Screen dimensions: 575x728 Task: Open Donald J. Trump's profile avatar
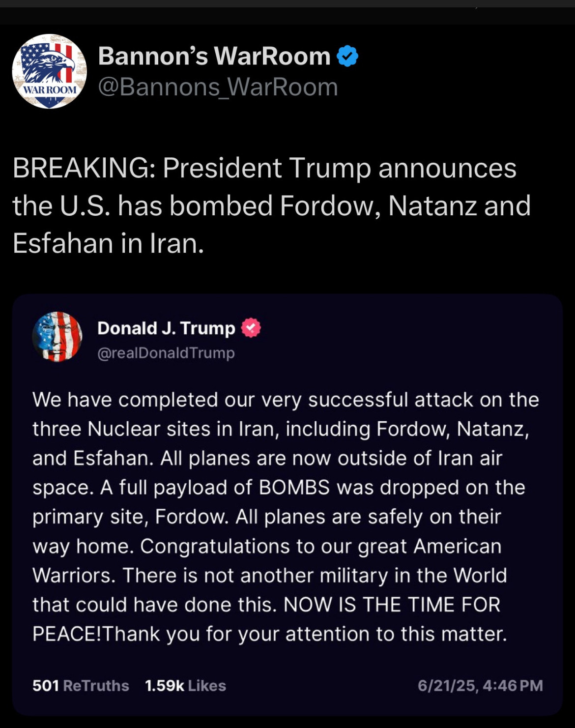pos(57,337)
